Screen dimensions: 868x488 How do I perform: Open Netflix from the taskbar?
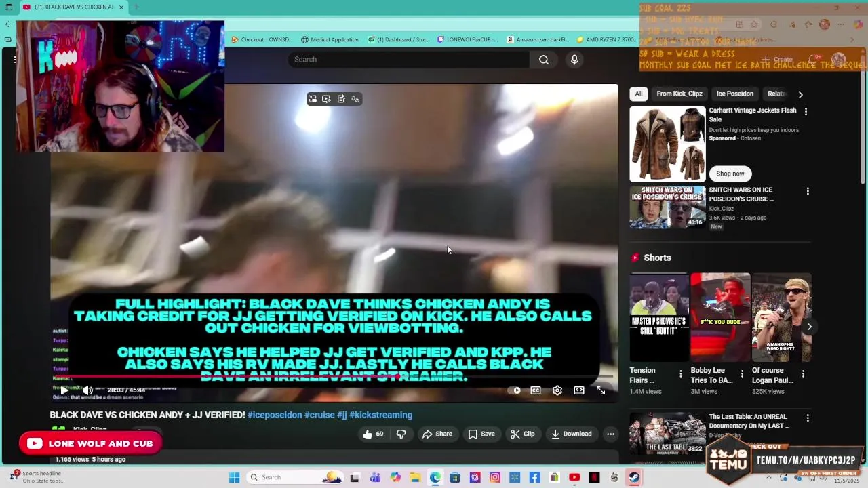(595, 477)
